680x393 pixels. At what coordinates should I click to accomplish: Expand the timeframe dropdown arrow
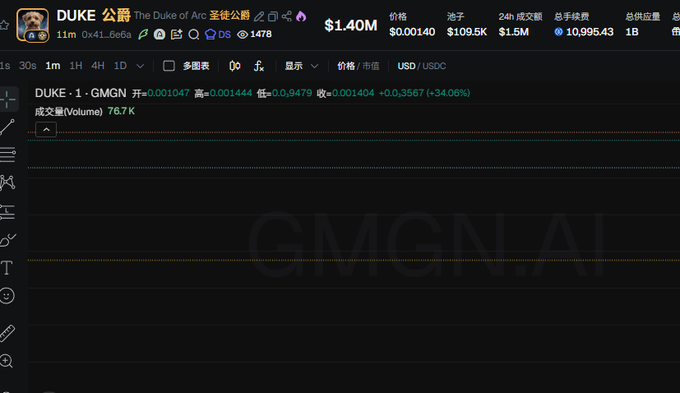click(x=140, y=66)
